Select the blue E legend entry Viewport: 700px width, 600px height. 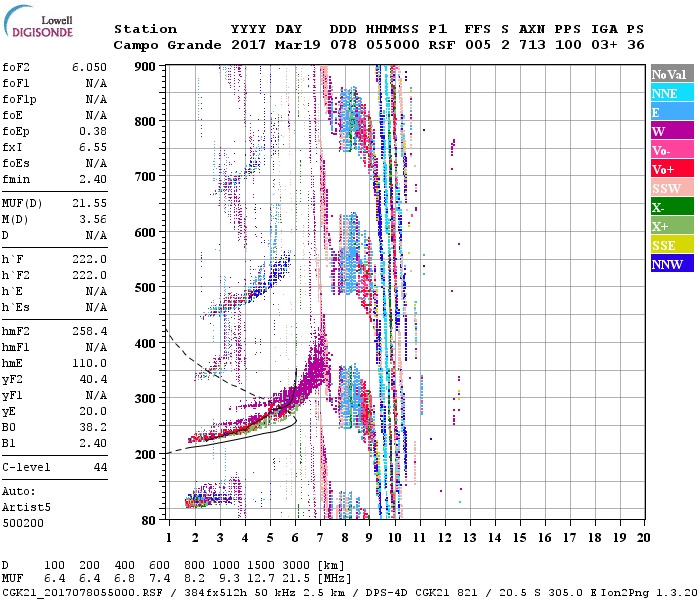pyautogui.click(x=671, y=112)
